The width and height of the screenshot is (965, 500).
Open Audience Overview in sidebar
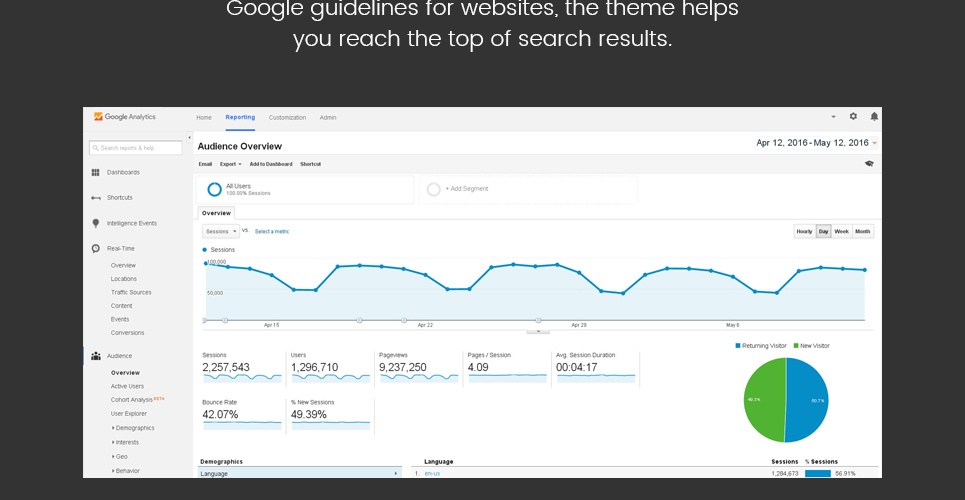(126, 373)
